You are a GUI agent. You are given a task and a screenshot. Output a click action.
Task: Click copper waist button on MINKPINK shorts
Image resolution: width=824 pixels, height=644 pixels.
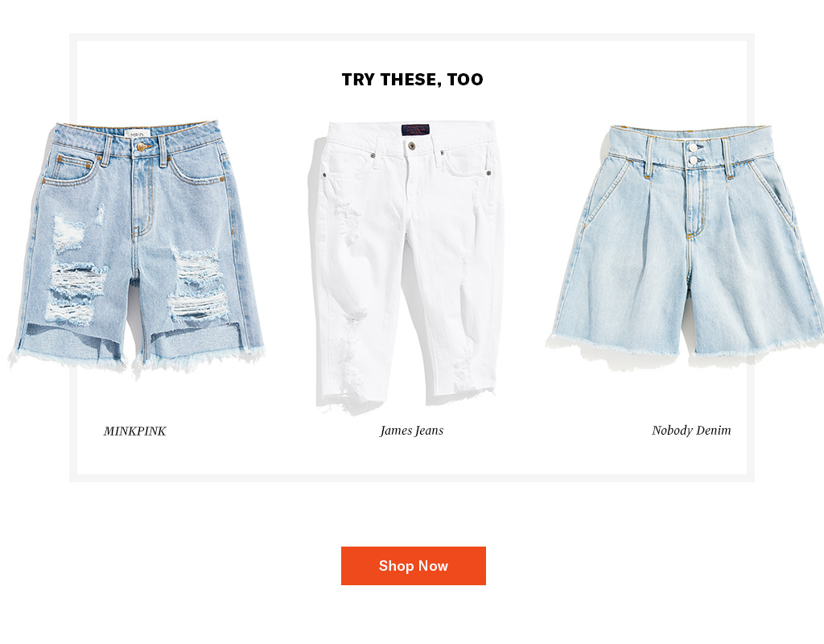pyautogui.click(x=141, y=148)
